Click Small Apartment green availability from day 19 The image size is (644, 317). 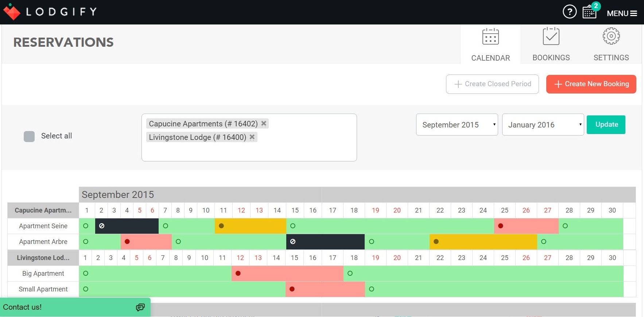pyautogui.click(x=494, y=289)
